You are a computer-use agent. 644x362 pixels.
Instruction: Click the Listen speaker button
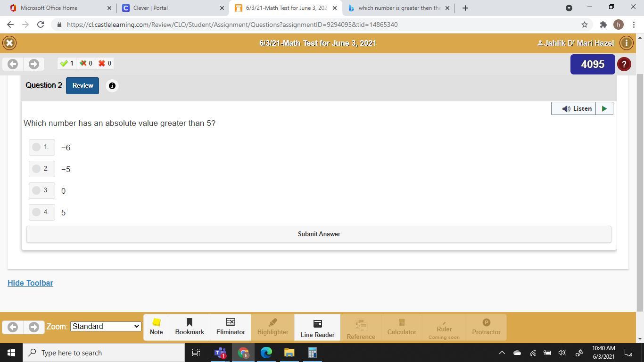point(574,108)
